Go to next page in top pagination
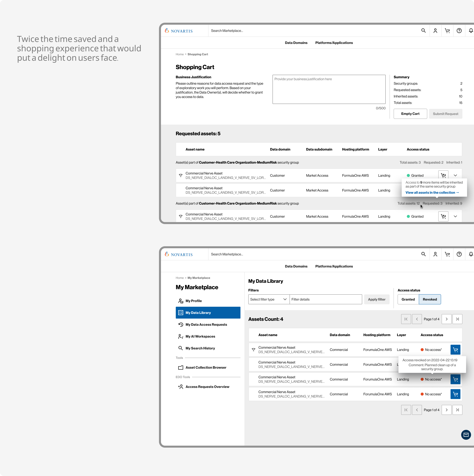474x476 pixels. click(x=446, y=319)
